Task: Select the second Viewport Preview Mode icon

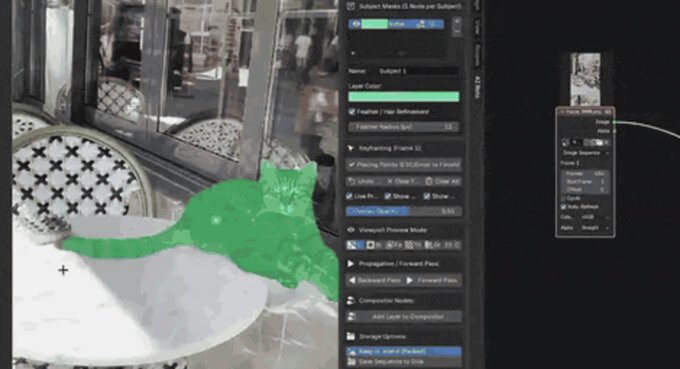Action: point(370,245)
